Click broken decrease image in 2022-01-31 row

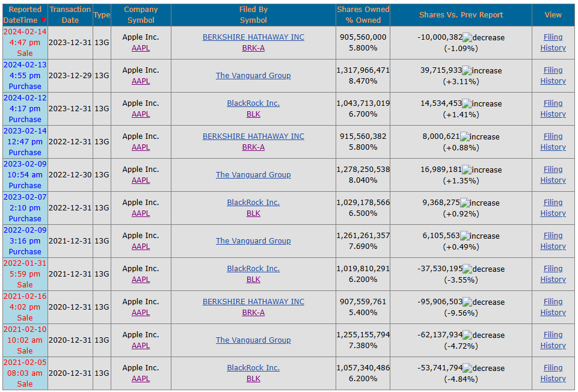pos(467,269)
